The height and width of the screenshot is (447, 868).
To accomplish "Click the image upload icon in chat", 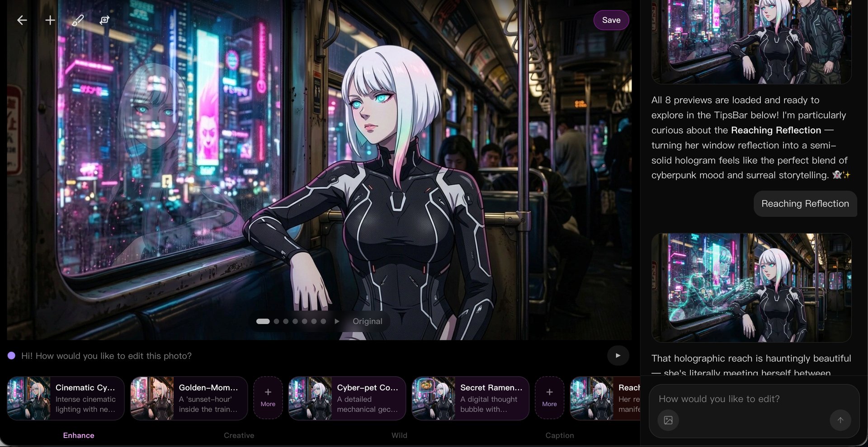I will point(668,420).
